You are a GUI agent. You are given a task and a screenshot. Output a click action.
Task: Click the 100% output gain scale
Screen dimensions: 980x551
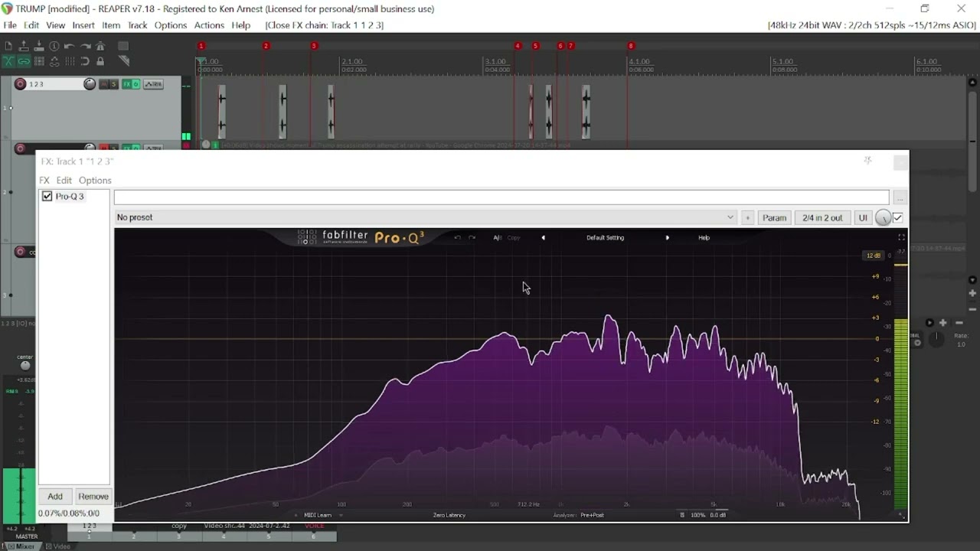coord(698,515)
